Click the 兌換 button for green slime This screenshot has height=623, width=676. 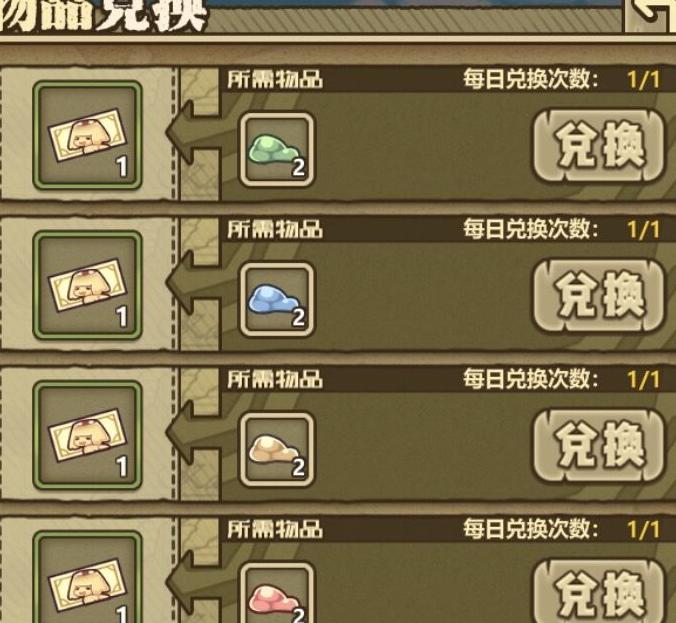click(x=599, y=146)
